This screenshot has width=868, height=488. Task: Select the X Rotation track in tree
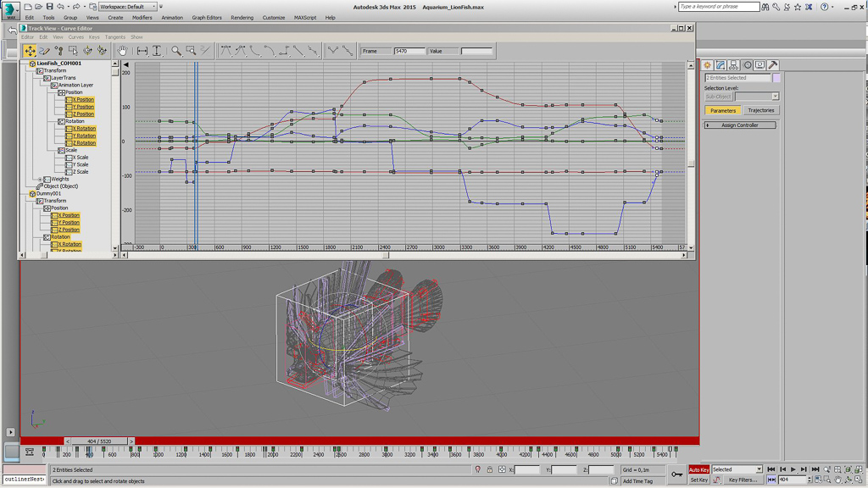click(x=83, y=129)
